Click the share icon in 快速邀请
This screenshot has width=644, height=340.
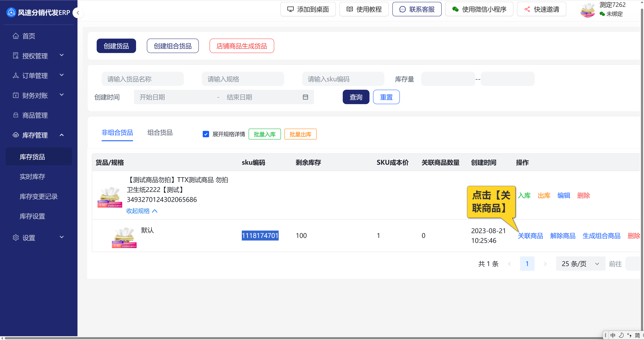527,9
